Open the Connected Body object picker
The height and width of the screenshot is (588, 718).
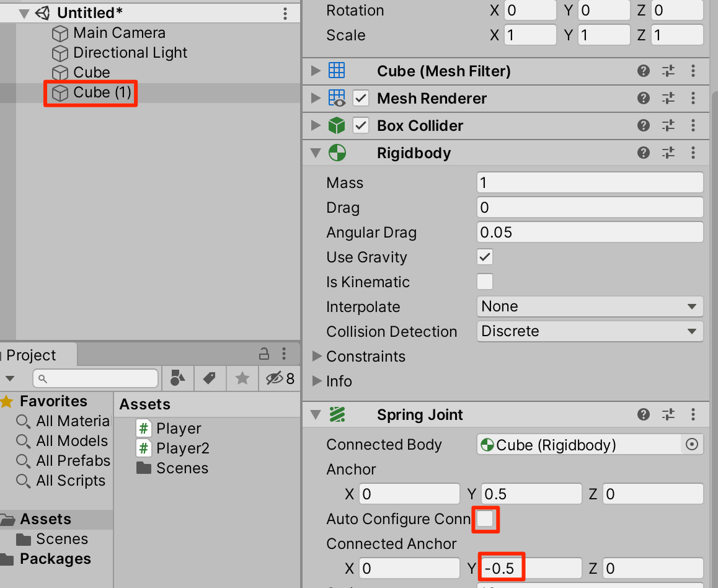pos(692,445)
